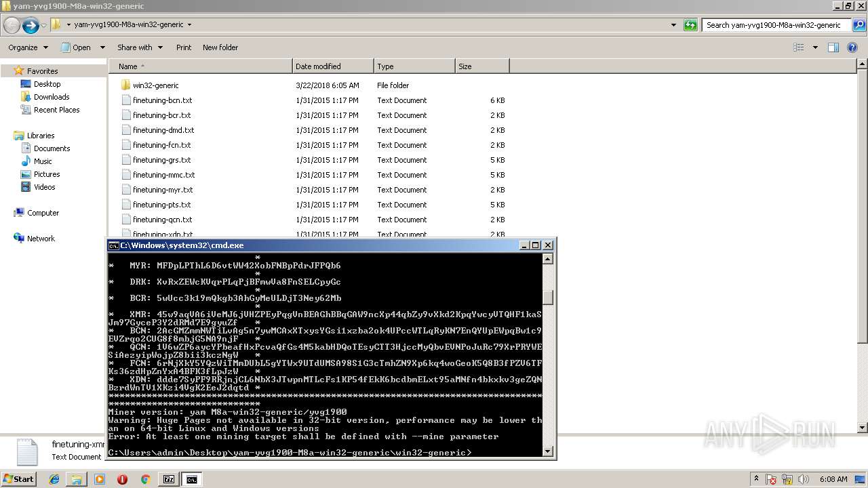Toggle the preview pane icon
The image size is (868, 488).
tap(833, 47)
